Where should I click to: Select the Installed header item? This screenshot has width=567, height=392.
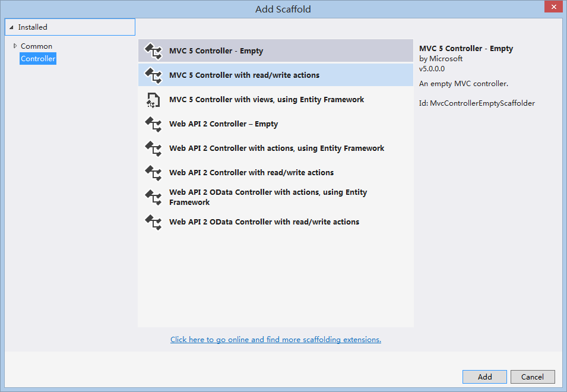tap(70, 27)
